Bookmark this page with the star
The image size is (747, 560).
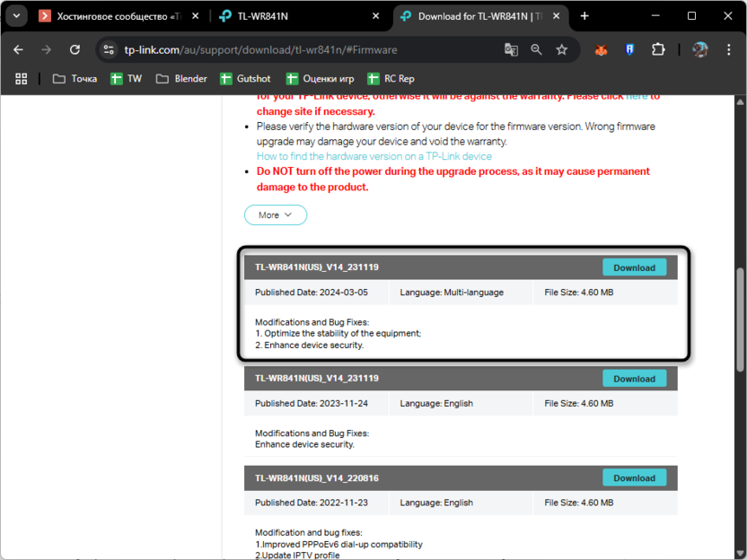[x=562, y=49]
